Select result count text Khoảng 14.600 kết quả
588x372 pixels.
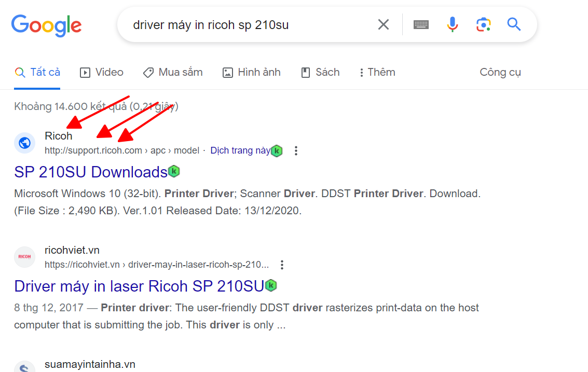click(x=71, y=106)
